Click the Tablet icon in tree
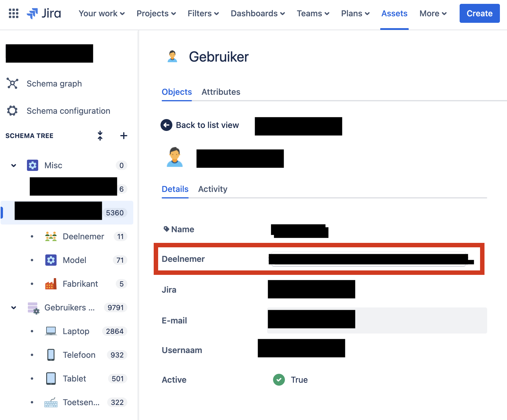This screenshot has height=420, width=507. [x=51, y=379]
